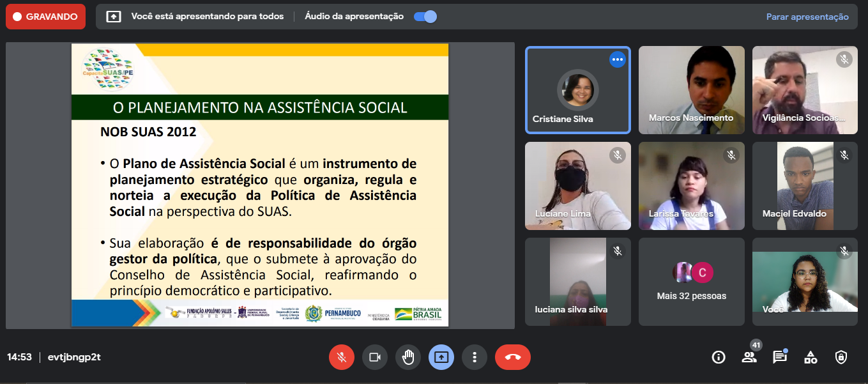Screen dimensions: 868x384
Task: Click the GRAVANDO recording indicator
Action: [x=45, y=17]
